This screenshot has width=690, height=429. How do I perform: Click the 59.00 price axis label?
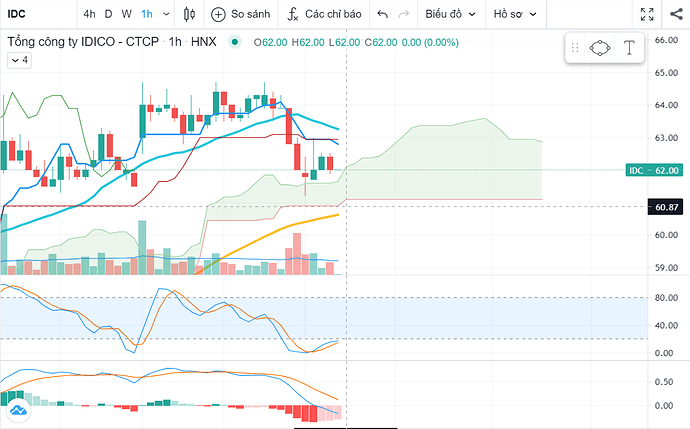click(666, 268)
